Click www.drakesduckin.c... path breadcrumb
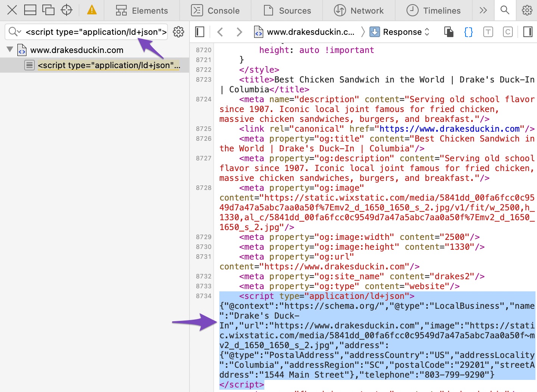Image resolution: width=537 pixels, height=392 pixels. coord(304,32)
